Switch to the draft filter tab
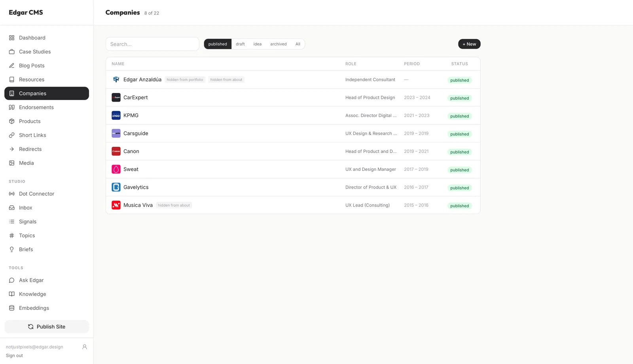This screenshot has height=364, width=633. (x=240, y=44)
